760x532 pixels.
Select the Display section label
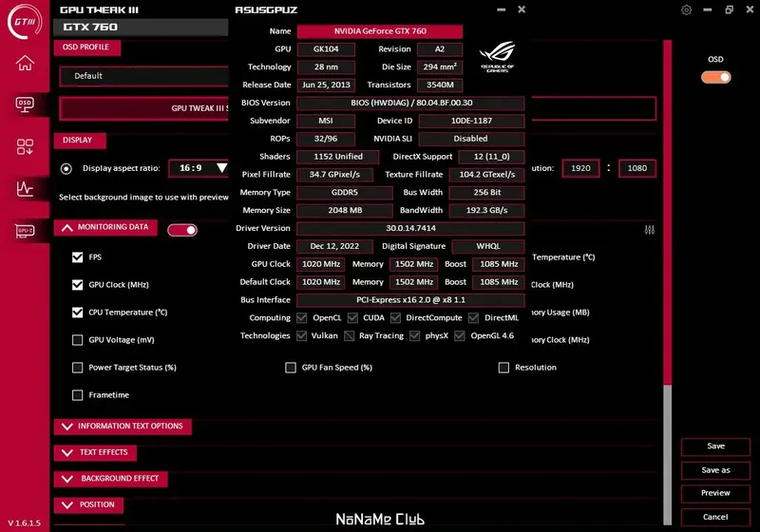[x=78, y=140]
